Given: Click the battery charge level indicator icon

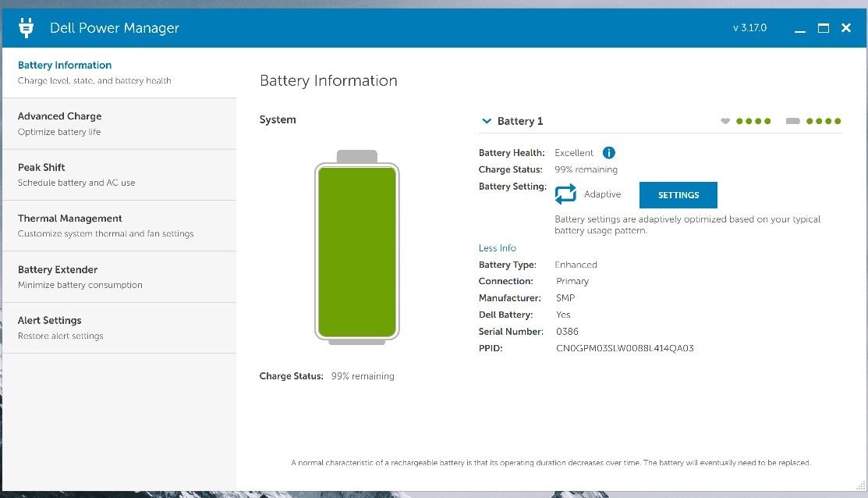Looking at the screenshot, I should 792,121.
